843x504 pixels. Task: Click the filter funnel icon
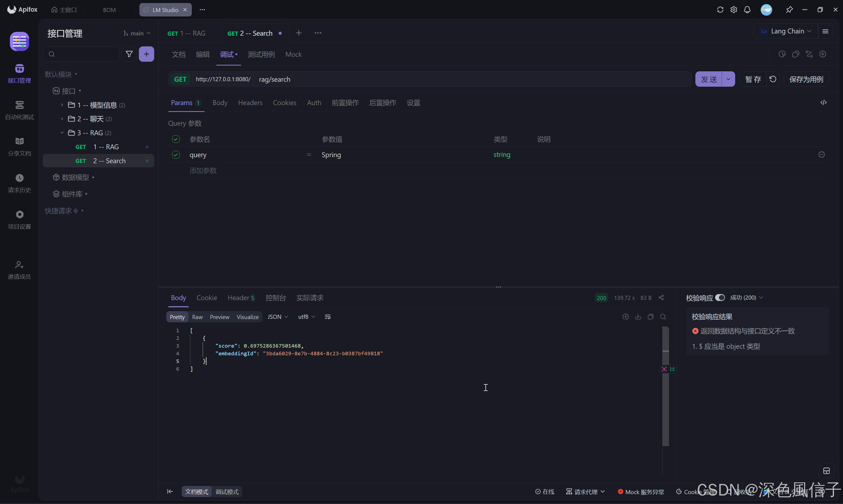(129, 54)
